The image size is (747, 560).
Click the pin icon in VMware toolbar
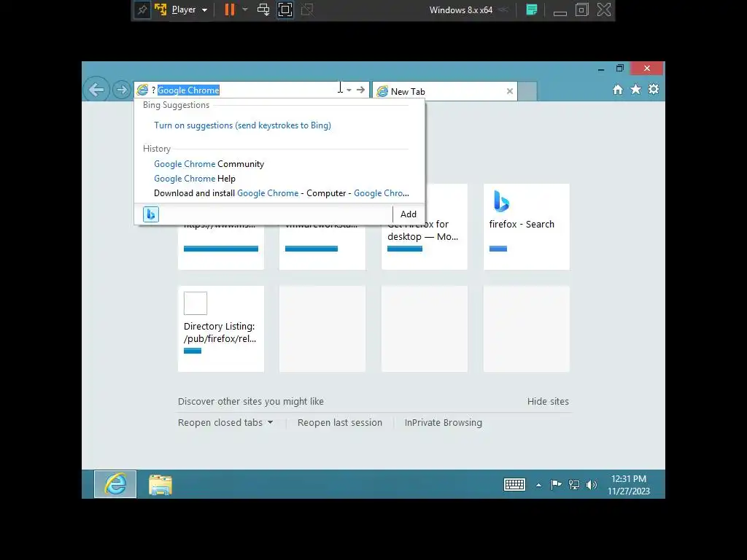click(x=142, y=9)
